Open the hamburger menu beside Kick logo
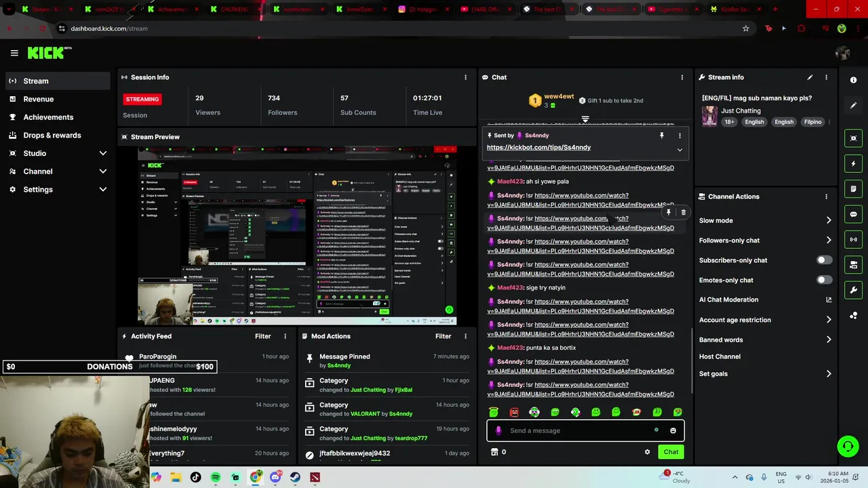 [x=14, y=53]
